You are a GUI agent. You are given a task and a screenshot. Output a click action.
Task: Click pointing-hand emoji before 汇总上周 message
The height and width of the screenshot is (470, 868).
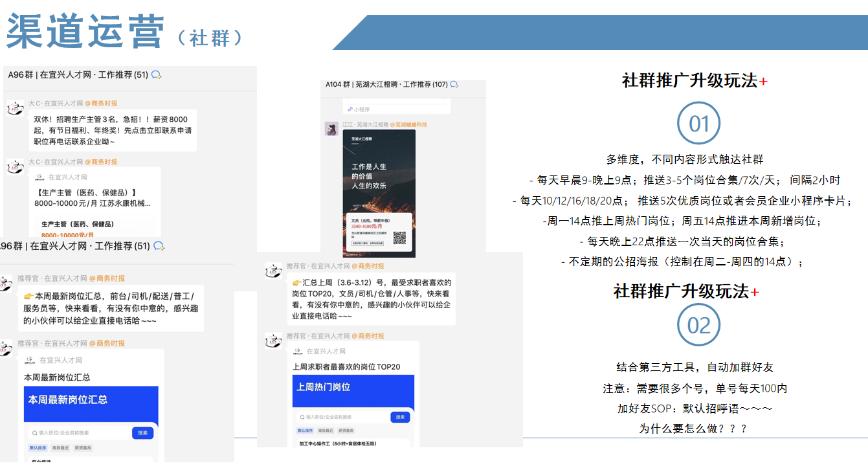tap(297, 283)
